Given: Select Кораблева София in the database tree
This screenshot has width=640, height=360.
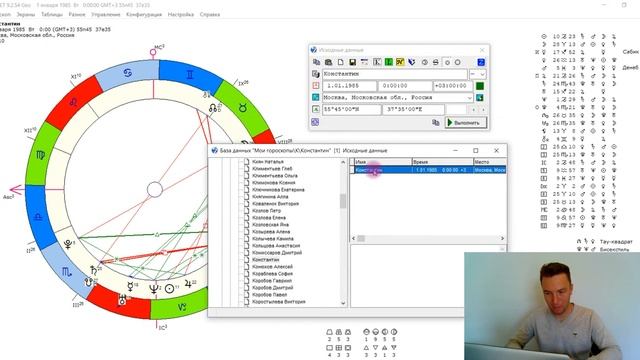Looking at the screenshot, I should point(272,273).
